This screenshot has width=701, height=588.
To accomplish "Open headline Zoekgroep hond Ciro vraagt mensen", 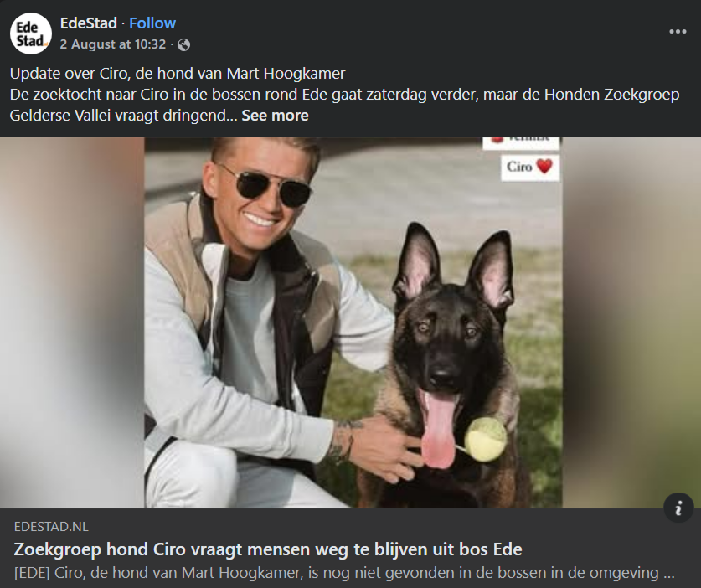I will tap(268, 549).
